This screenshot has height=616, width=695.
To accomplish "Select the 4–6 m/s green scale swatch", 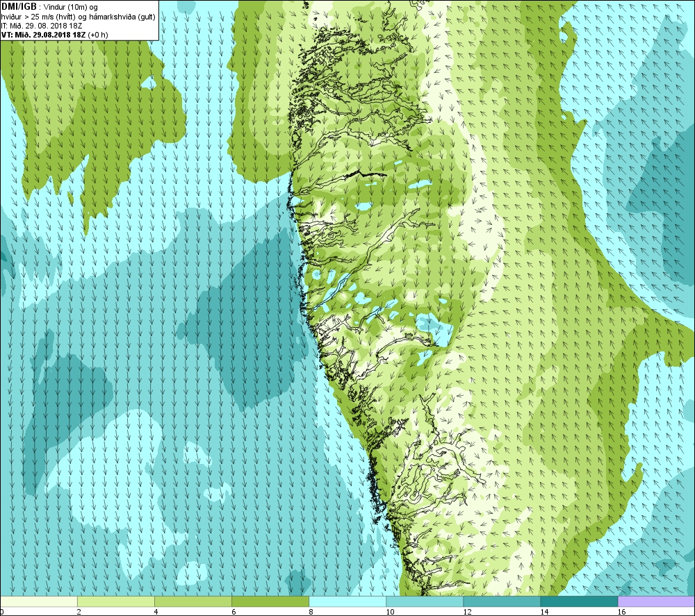I will (x=193, y=601).
